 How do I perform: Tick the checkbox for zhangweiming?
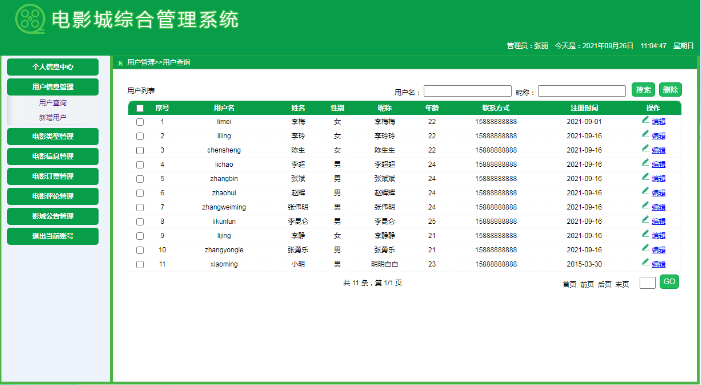(140, 207)
